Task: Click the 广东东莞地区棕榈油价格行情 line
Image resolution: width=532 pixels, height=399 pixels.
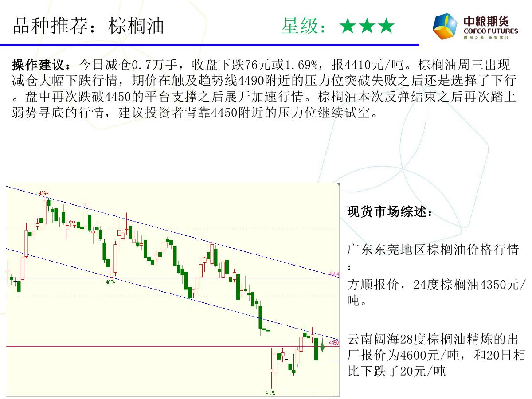Action: [x=433, y=250]
